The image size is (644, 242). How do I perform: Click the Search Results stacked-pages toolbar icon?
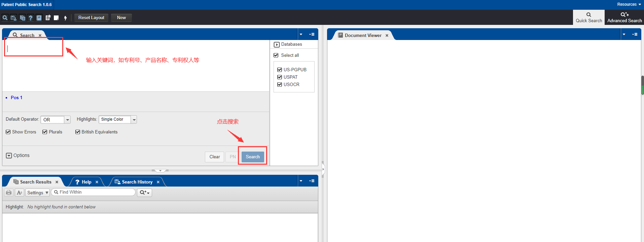click(23, 18)
